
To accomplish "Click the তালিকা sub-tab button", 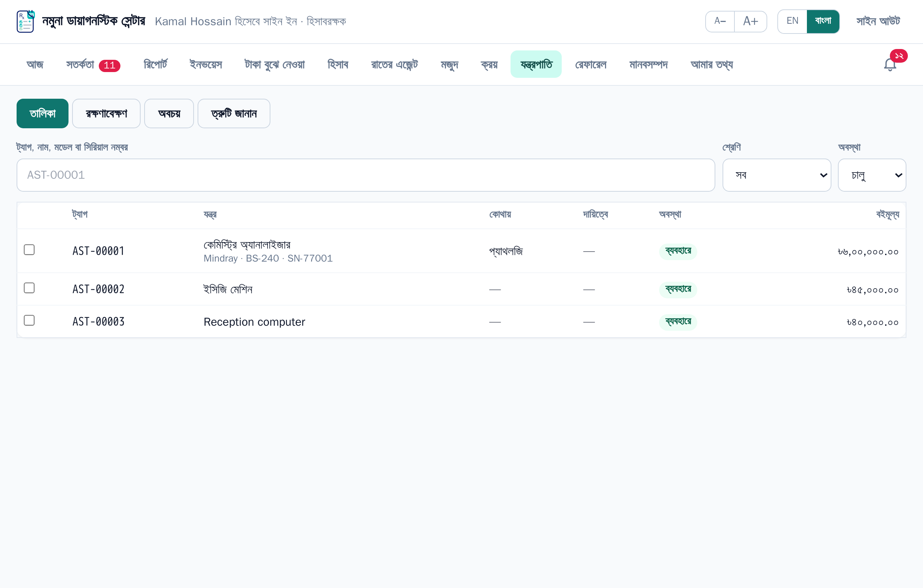I will [x=43, y=113].
